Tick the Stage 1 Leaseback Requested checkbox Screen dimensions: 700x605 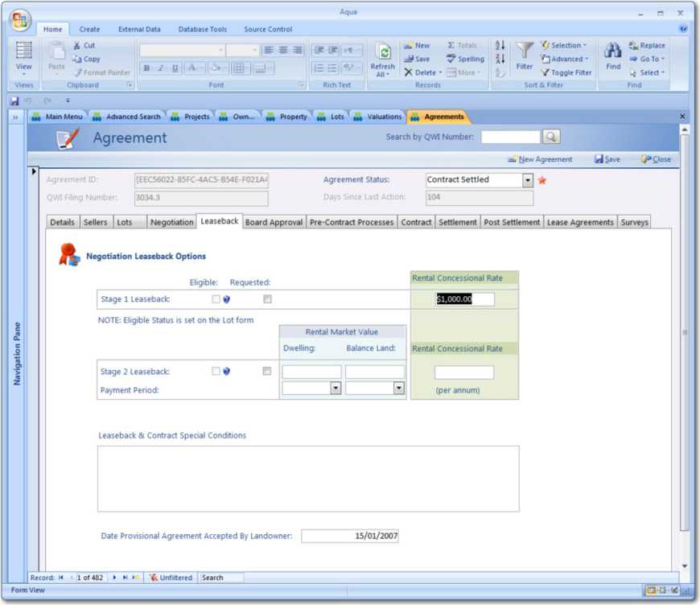click(267, 299)
